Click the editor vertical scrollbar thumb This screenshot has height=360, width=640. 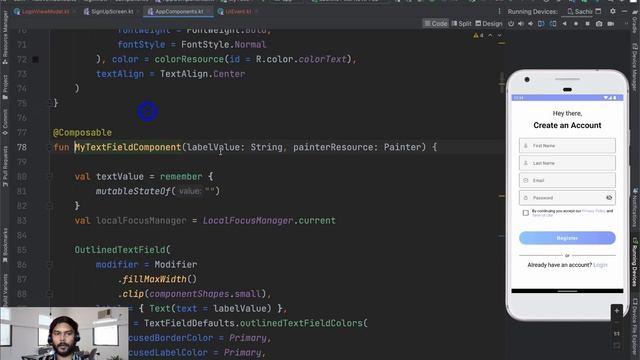point(502,83)
